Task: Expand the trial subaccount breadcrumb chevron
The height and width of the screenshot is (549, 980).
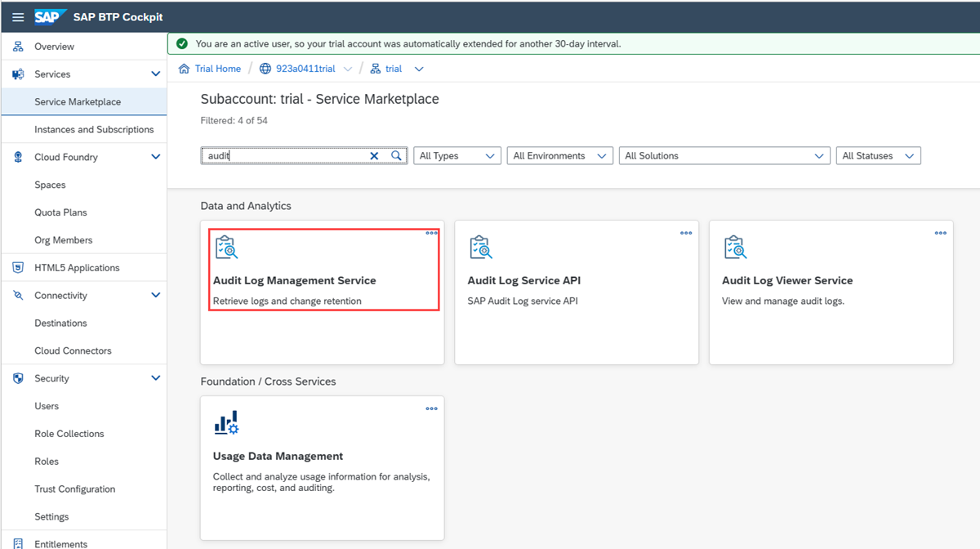Action: pos(419,69)
